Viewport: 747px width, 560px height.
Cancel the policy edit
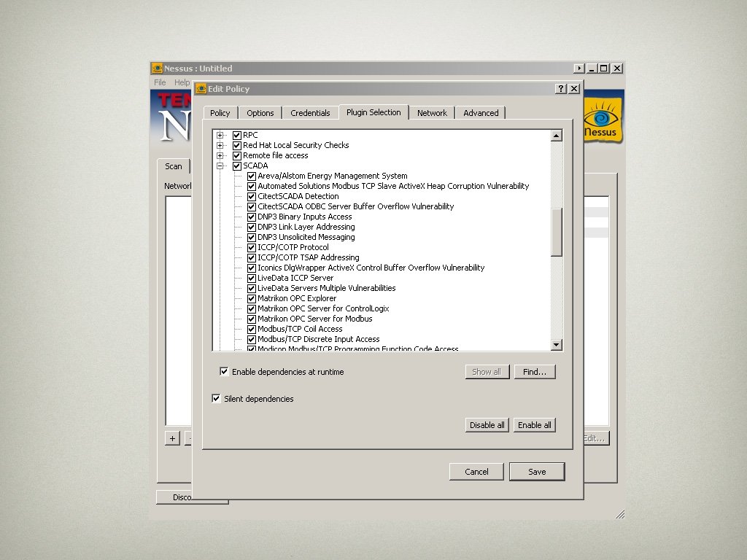pos(476,472)
